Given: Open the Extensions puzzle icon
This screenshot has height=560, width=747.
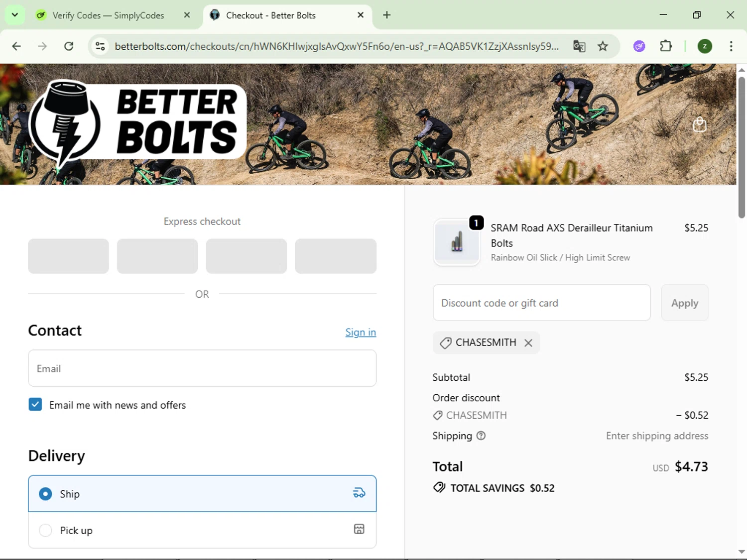Looking at the screenshot, I should pyautogui.click(x=666, y=46).
